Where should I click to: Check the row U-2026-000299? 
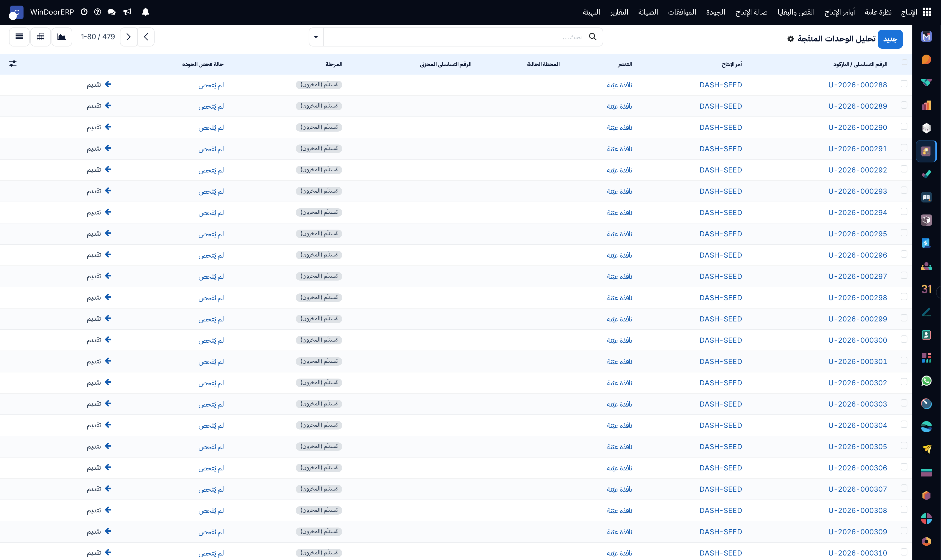(904, 318)
